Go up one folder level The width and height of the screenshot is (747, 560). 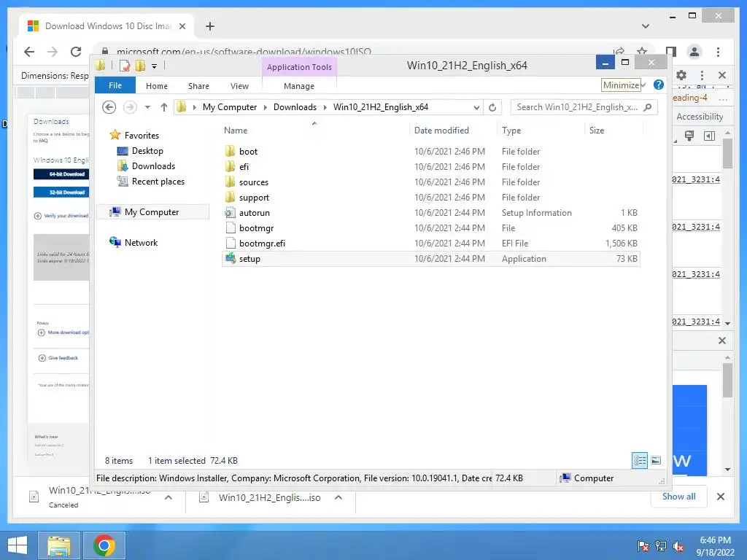tap(164, 107)
